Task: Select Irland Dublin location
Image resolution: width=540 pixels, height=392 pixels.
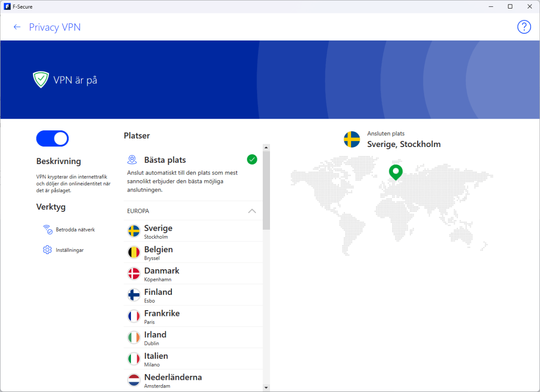Action: pos(193,338)
